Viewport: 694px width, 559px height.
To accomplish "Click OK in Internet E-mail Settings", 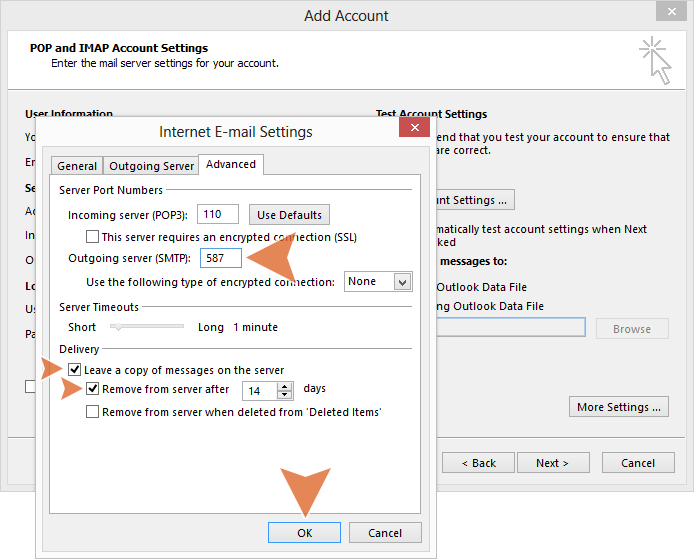I will point(305,532).
